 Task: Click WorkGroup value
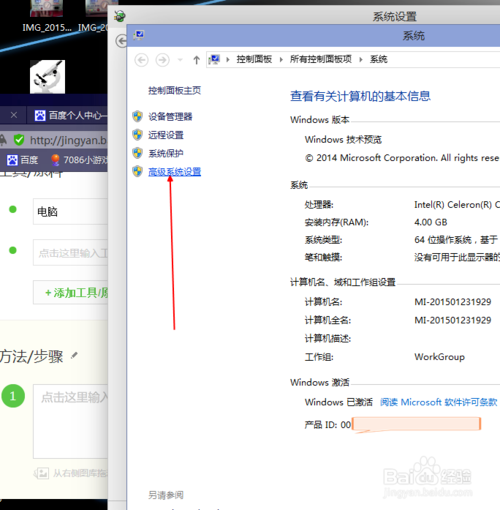439,357
